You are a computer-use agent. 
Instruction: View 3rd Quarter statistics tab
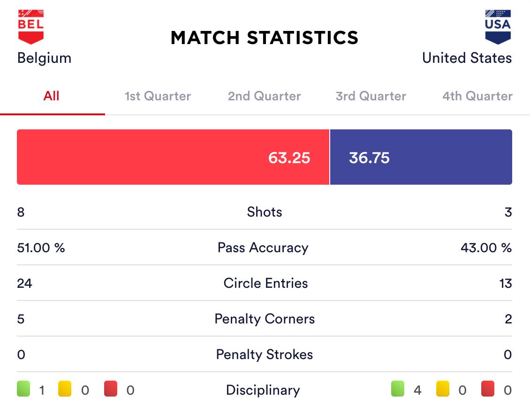tap(371, 96)
